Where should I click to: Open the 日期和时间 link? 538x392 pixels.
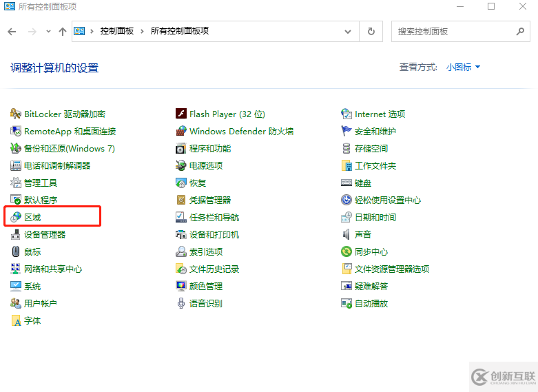375,217
